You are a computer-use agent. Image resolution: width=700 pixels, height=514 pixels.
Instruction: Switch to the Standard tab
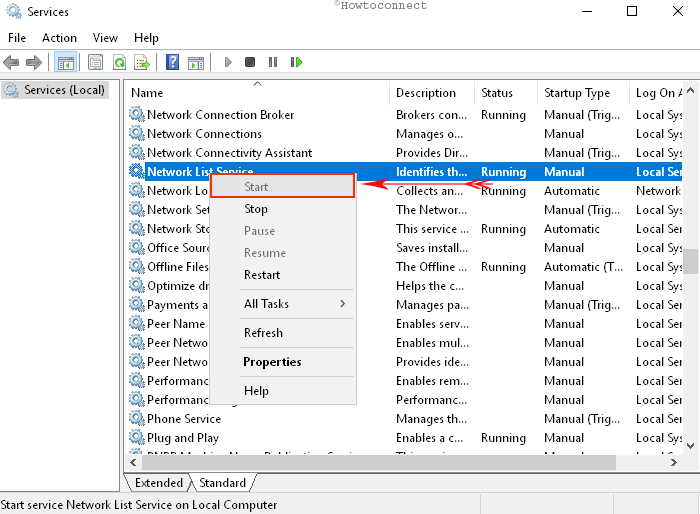point(222,483)
